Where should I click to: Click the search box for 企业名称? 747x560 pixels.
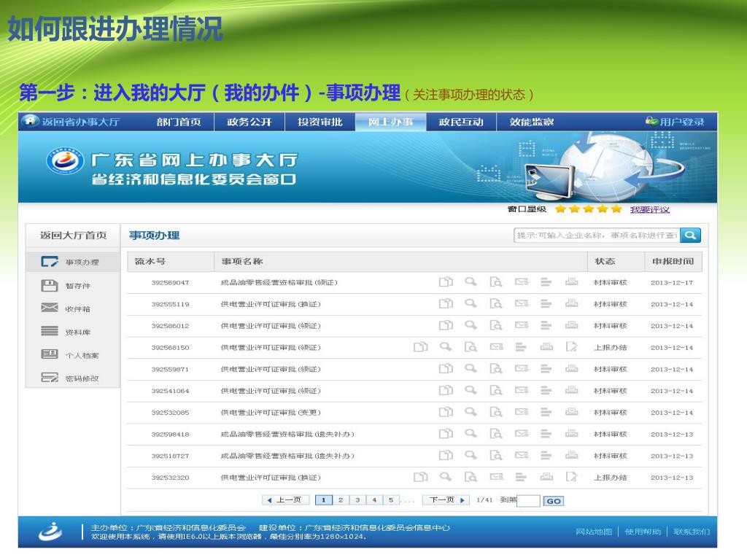tap(597, 235)
